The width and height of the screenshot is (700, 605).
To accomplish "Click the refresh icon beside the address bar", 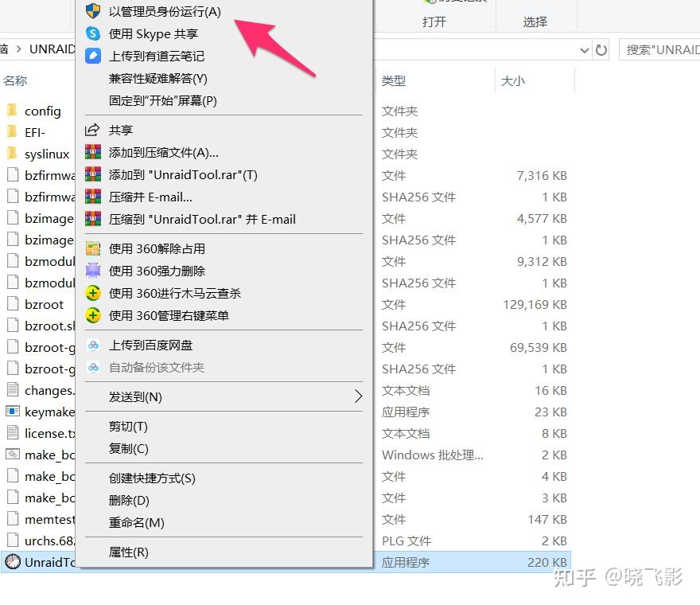I will coord(601,49).
